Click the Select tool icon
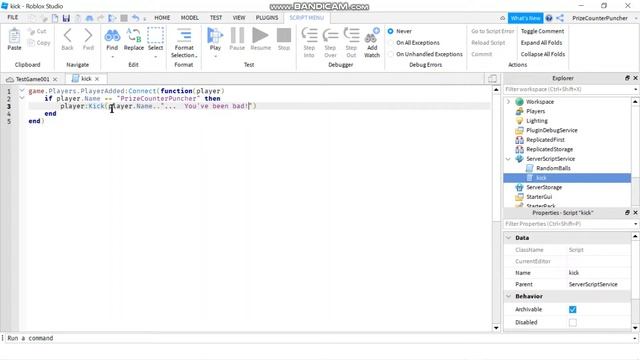The height and width of the screenshot is (360, 640). point(156,36)
